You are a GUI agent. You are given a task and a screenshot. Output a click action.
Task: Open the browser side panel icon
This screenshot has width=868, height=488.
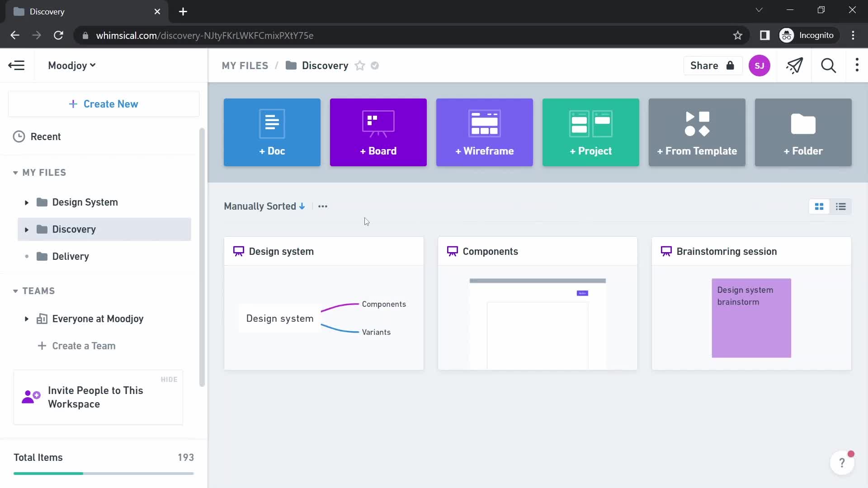coord(765,35)
